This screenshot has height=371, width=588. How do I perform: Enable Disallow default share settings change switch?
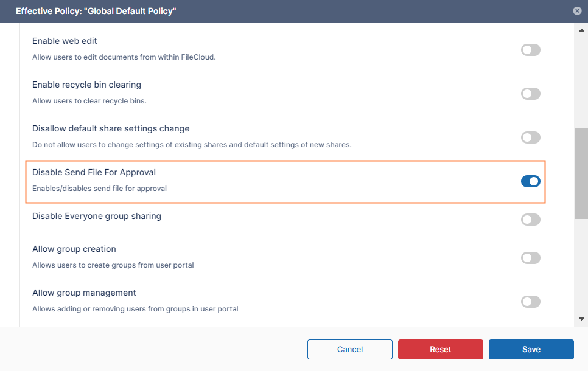[x=530, y=137]
